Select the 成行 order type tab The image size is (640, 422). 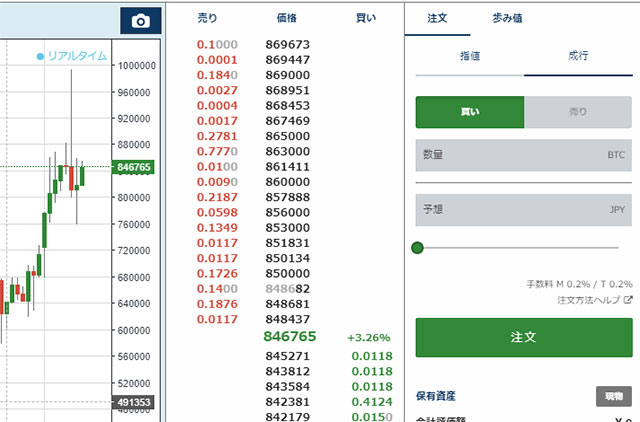point(578,56)
